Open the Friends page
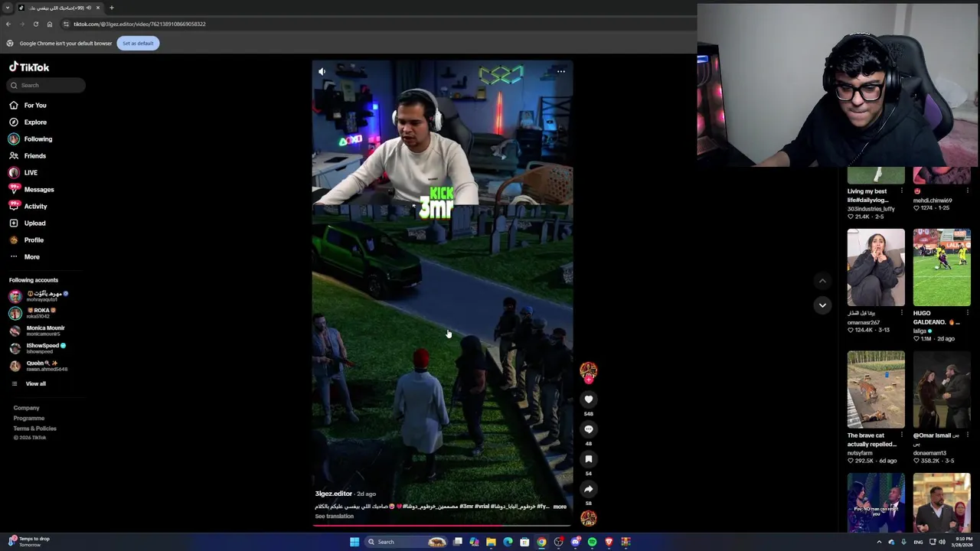 point(28,155)
